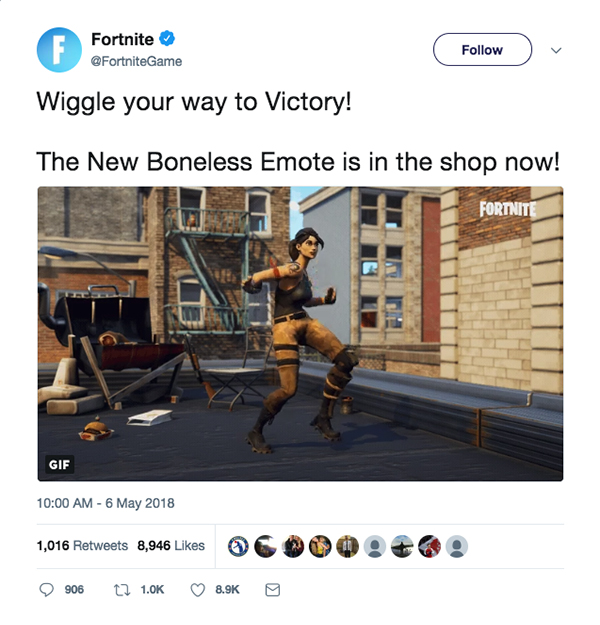This screenshot has width=600, height=625.
Task: Open the 10:00 AM - 6 May 2018 timestamp
Action: coord(106,503)
